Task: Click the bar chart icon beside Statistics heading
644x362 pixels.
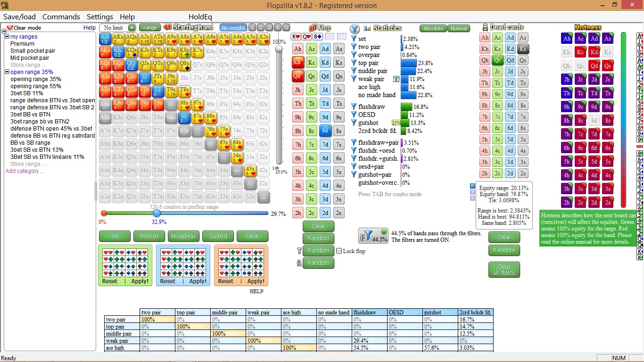Action: pos(368,28)
